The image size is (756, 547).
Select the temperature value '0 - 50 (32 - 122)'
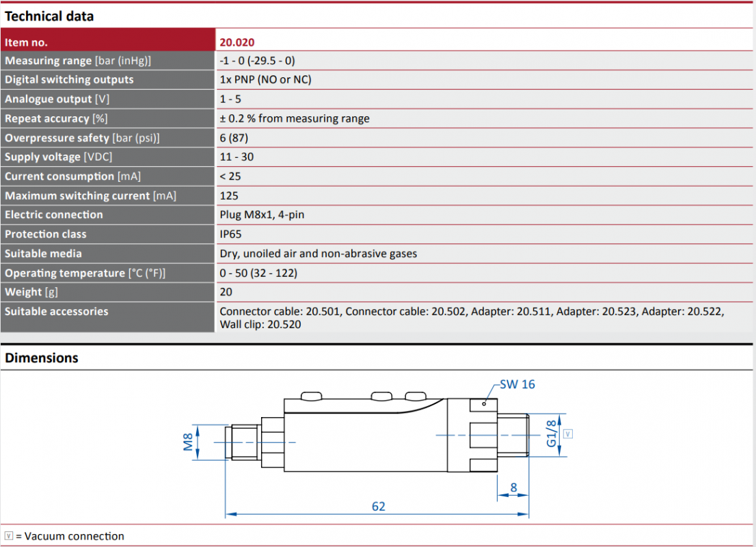tap(258, 273)
